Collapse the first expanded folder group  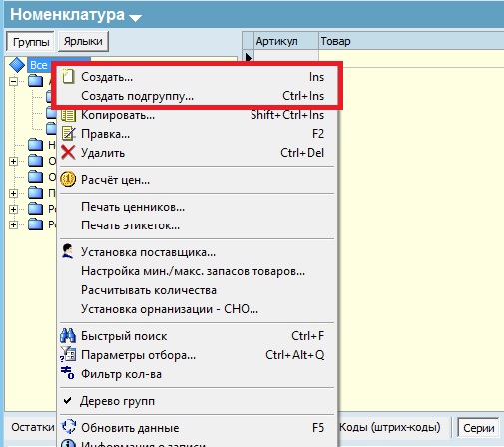pos(13,81)
